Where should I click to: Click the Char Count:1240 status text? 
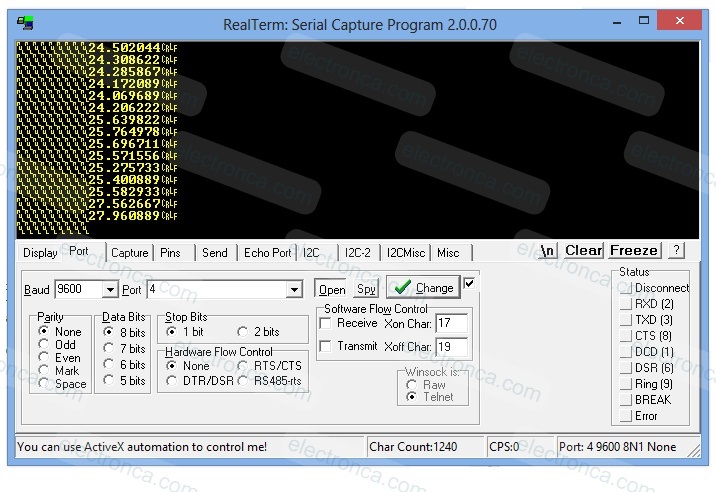(x=413, y=446)
